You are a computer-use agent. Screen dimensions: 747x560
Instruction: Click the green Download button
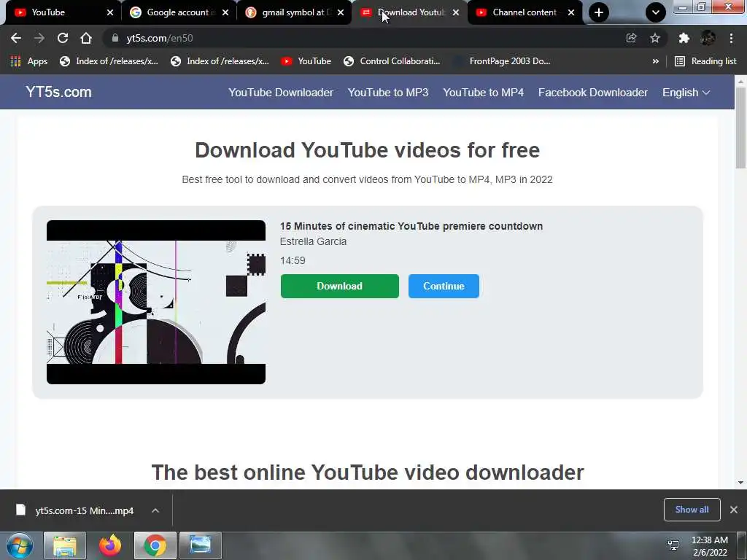click(x=340, y=286)
